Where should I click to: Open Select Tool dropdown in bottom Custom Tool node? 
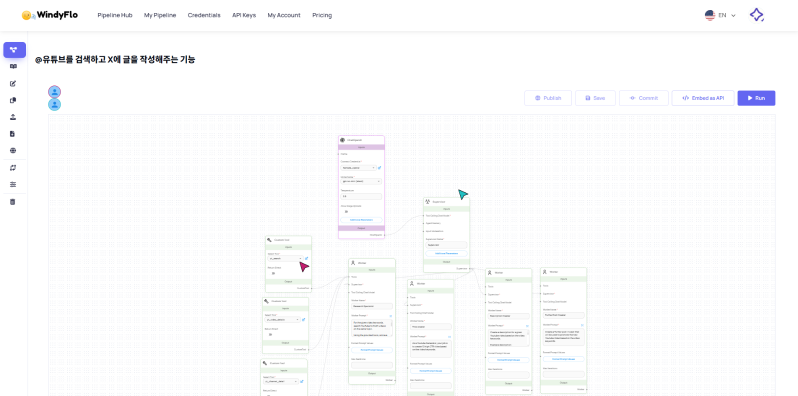click(x=281, y=381)
